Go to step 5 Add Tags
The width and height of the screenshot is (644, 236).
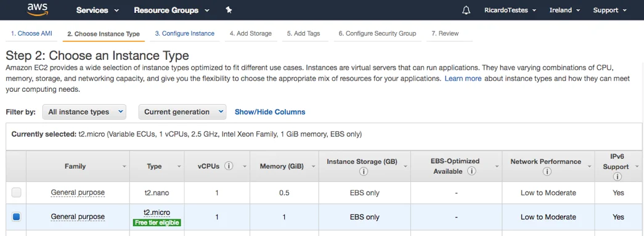click(304, 34)
